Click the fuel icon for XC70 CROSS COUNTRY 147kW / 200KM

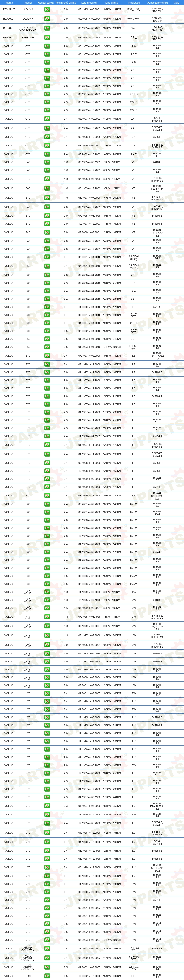[x=47, y=957]
